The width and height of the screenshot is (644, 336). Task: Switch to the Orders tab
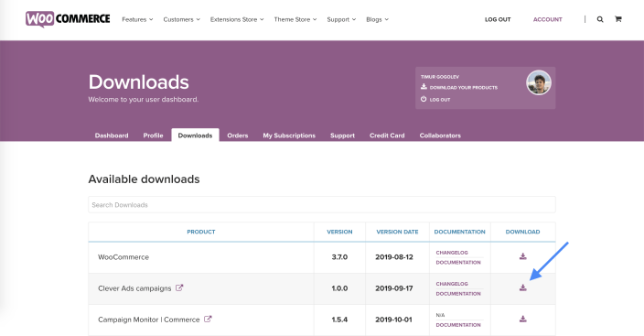[x=238, y=135]
